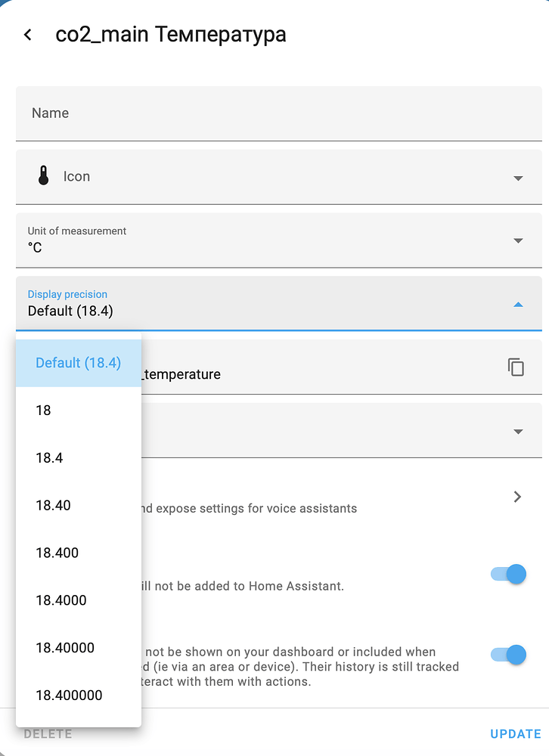Viewport: 549px width, 756px height.
Task: Choose the 18.4 precision option
Action: [x=49, y=458]
